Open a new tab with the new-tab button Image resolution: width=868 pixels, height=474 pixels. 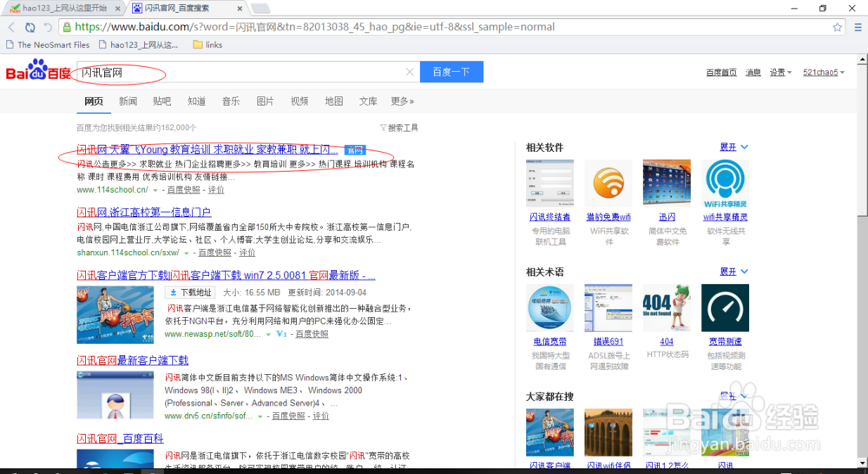coord(260,9)
